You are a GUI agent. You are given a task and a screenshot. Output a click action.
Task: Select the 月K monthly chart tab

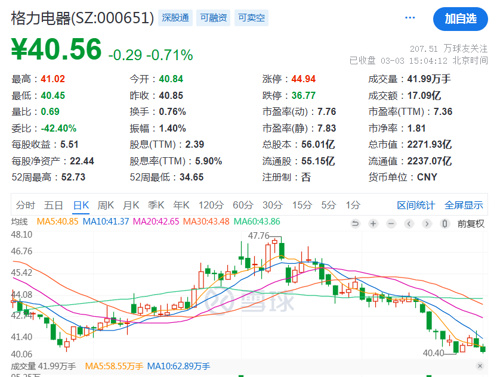click(x=131, y=205)
